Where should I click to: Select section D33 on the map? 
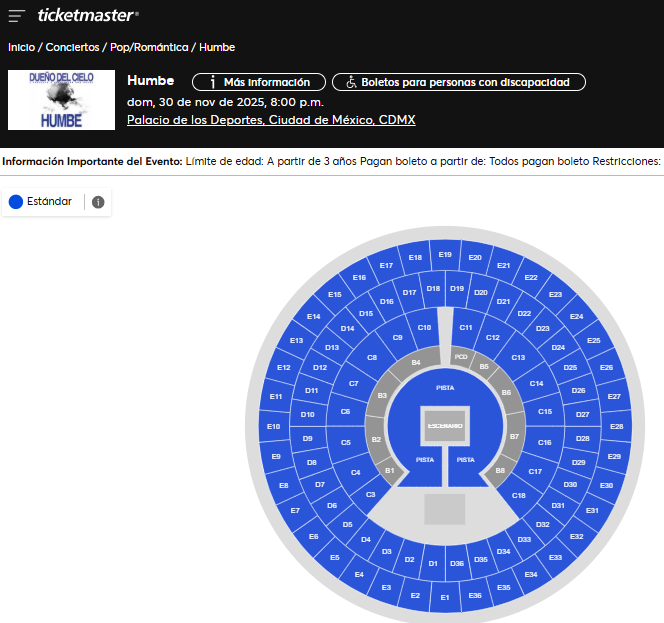[x=524, y=539]
